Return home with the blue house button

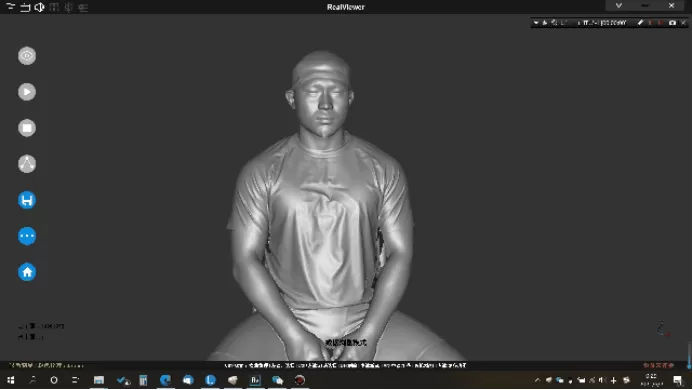click(27, 272)
